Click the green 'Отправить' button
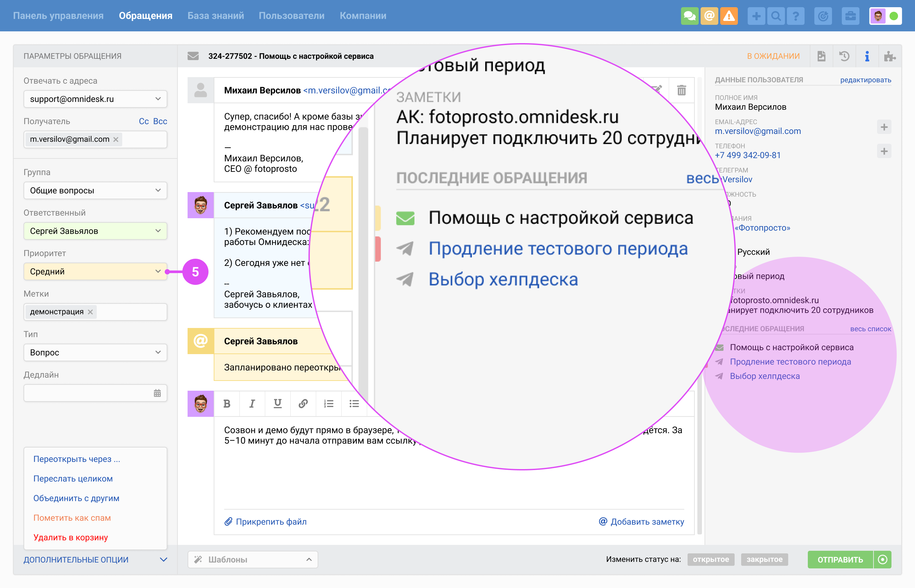The width and height of the screenshot is (915, 588). [x=840, y=559]
